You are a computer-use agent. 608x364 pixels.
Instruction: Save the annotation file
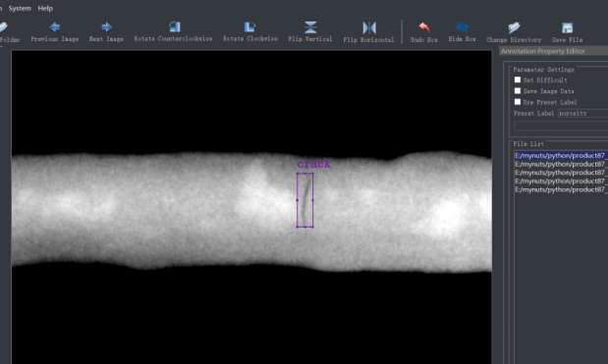[568, 31]
